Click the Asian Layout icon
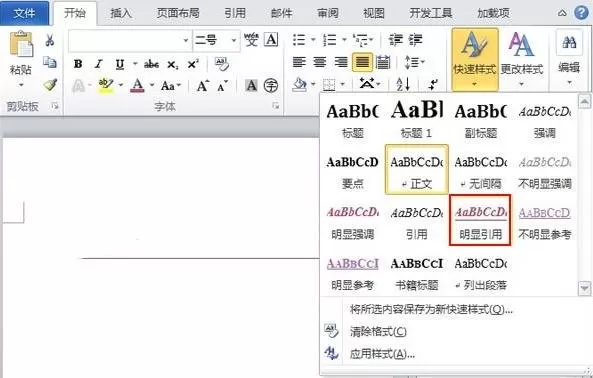Viewport: 593px width, 378px height. coord(366,84)
